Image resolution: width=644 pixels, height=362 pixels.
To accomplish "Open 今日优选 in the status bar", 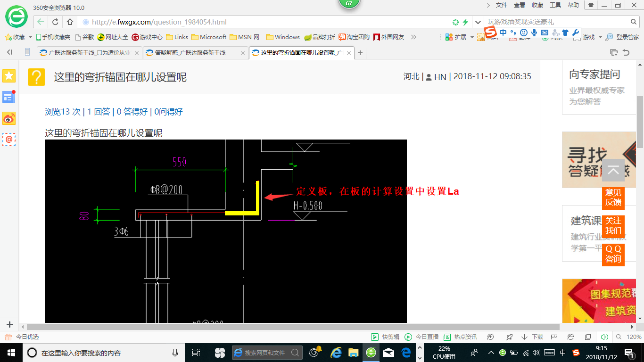I will tap(22, 337).
